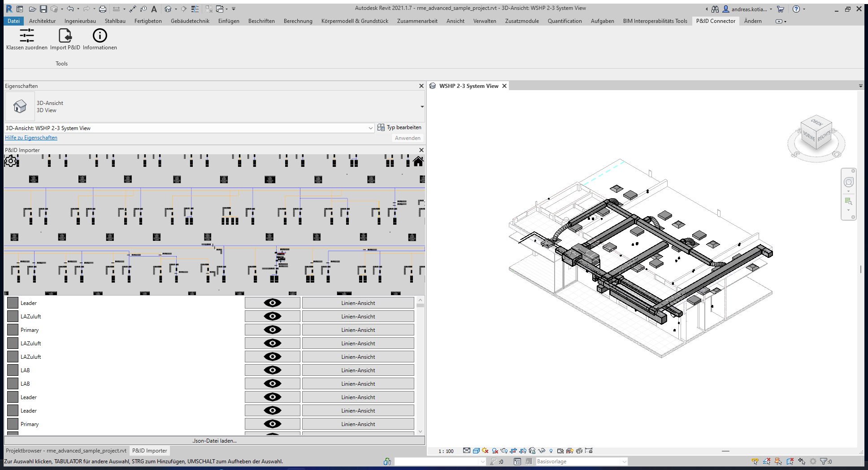Viewport: 868px width, 470px height.
Task: Open the Import P&ID tool
Action: pos(65,36)
